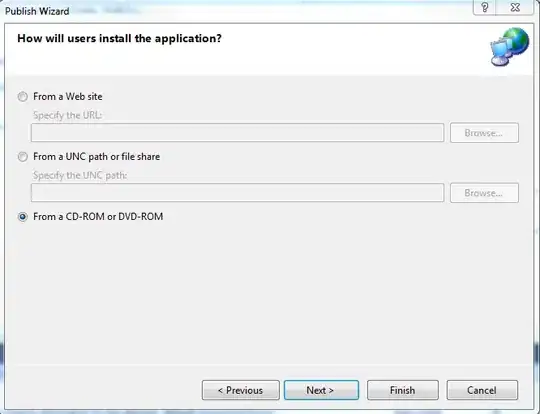540x414 pixels.
Task: Advance the wizard with the Next button
Action: click(321, 390)
